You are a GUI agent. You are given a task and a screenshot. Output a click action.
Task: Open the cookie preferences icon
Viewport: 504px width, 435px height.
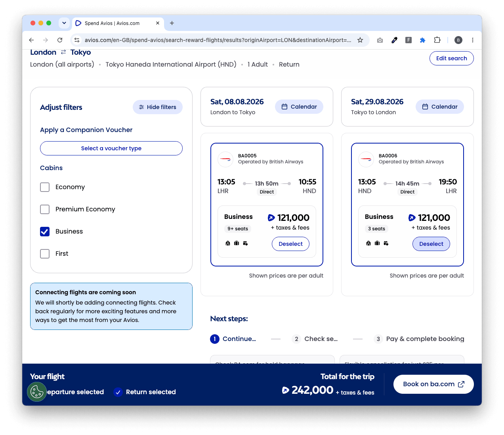tap(37, 392)
